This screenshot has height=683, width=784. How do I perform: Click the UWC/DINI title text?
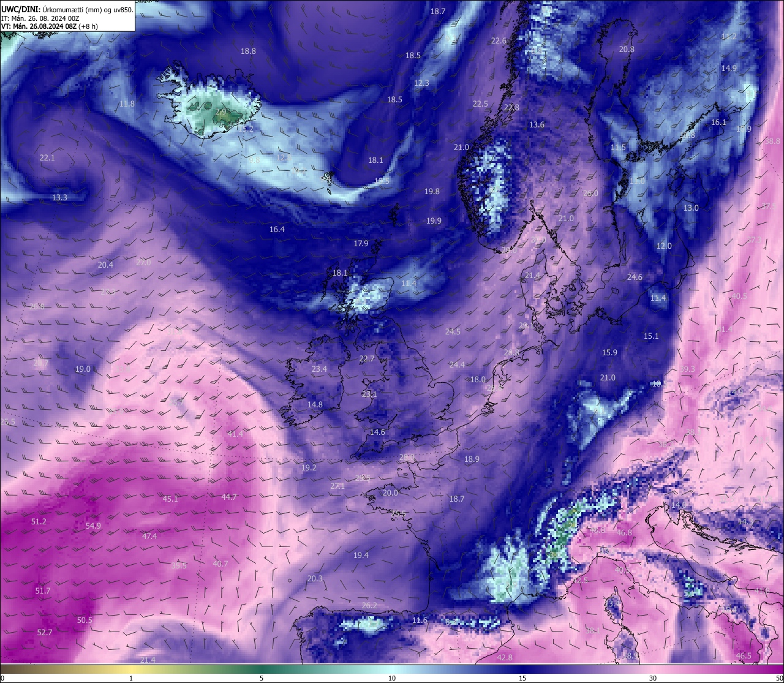(20, 9)
